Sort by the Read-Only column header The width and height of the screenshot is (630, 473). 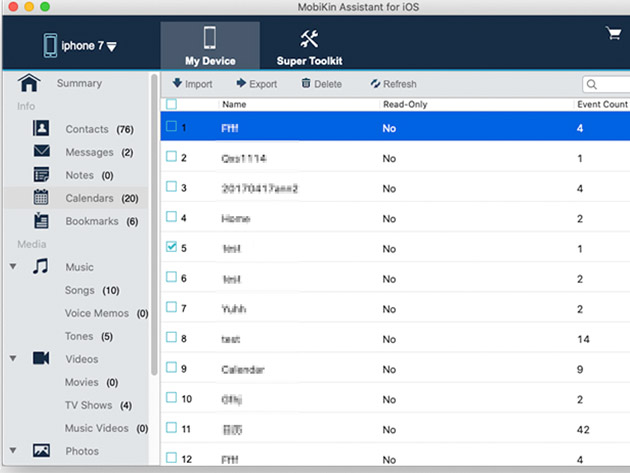(405, 104)
